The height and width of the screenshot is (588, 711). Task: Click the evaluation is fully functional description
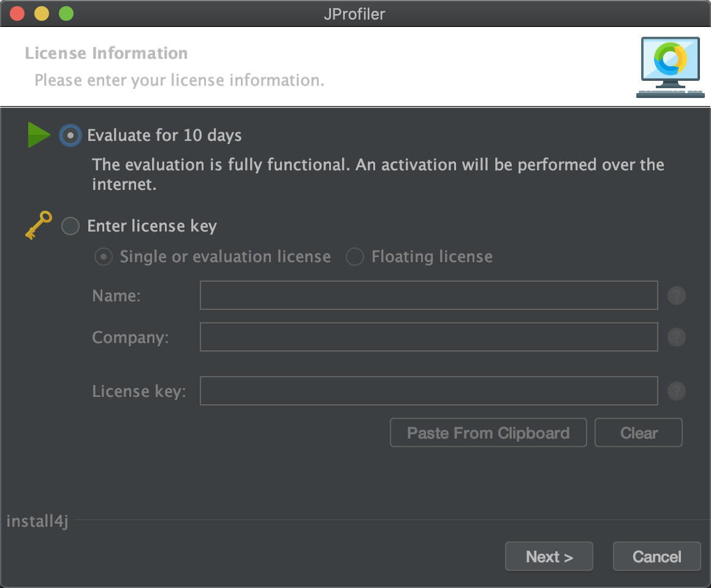pyautogui.click(x=378, y=175)
